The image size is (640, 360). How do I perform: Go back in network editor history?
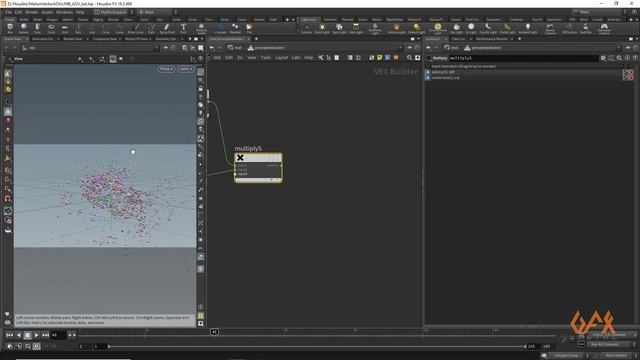coord(212,48)
